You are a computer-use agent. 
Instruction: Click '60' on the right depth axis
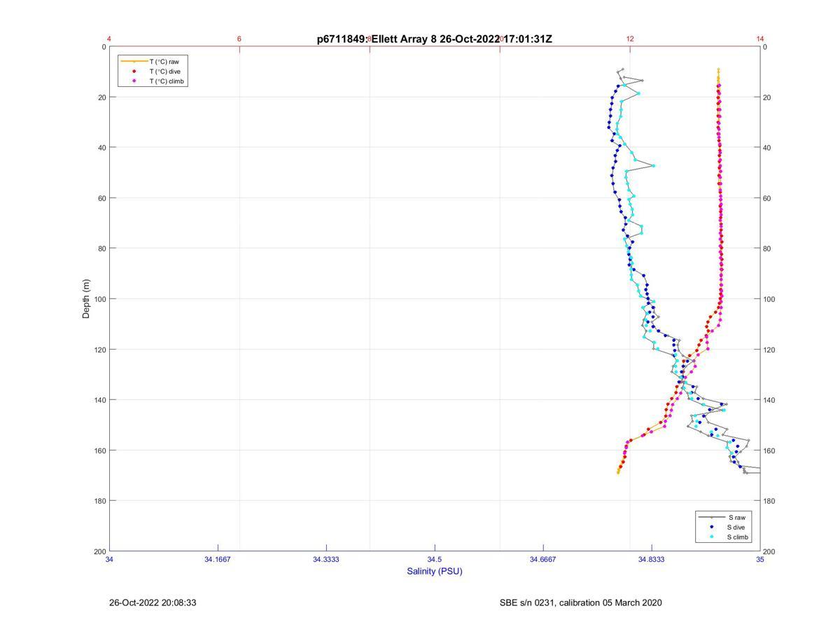pos(767,198)
